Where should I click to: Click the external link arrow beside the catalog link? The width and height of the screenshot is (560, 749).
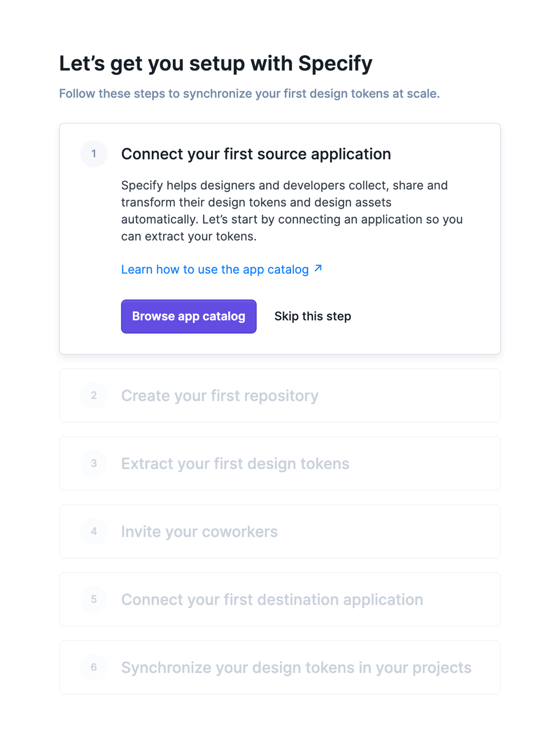(x=318, y=268)
